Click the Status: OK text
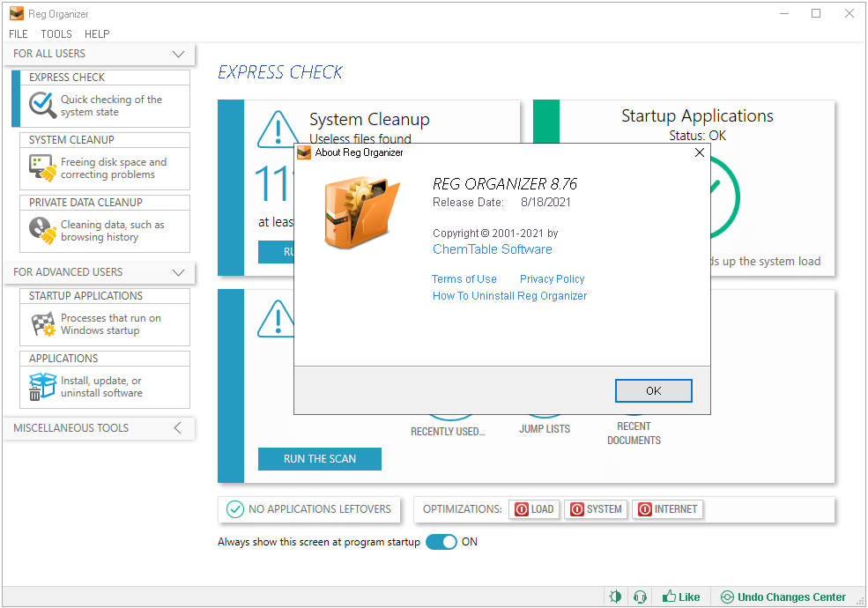The height and width of the screenshot is (608, 868). pyautogui.click(x=697, y=136)
